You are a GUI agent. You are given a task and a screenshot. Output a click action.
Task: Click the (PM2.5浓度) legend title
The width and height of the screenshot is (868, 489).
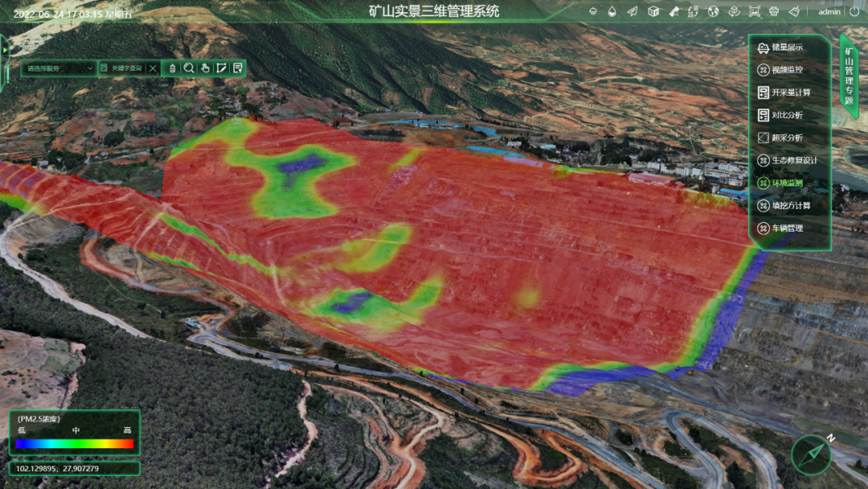(x=39, y=419)
